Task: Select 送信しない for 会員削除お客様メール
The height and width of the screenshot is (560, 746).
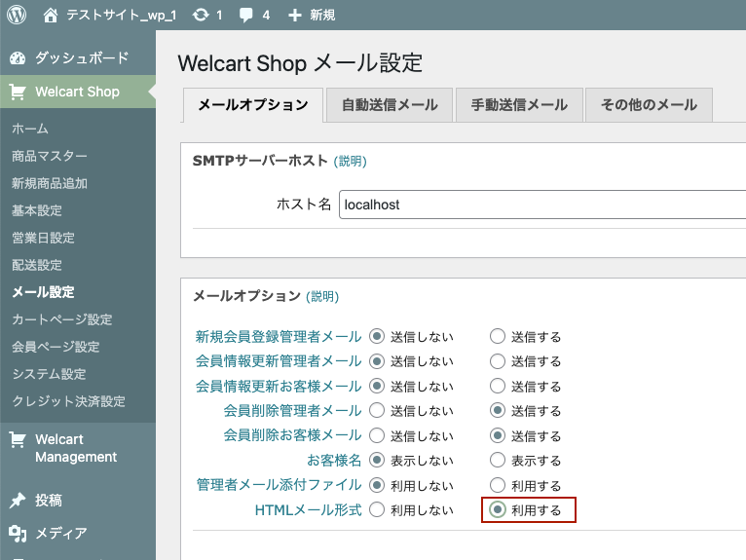Action: point(377,435)
